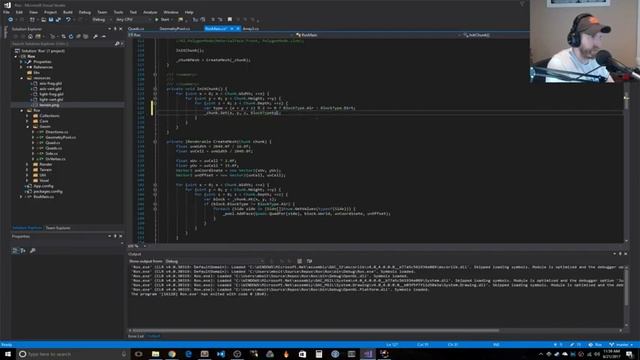The image size is (640, 360).
Task: Select GeometryPool.cs in Solution Explorer
Action: click(61, 137)
